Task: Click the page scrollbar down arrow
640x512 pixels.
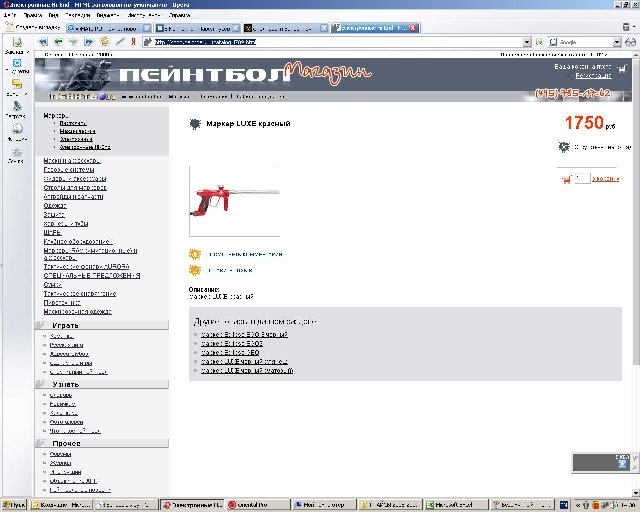Action: 636,492
